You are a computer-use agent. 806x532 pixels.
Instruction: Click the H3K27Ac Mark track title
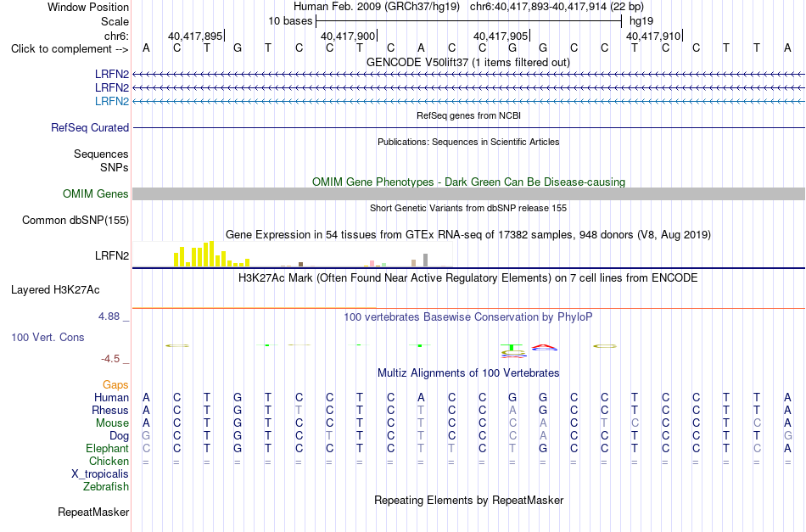pos(468,278)
